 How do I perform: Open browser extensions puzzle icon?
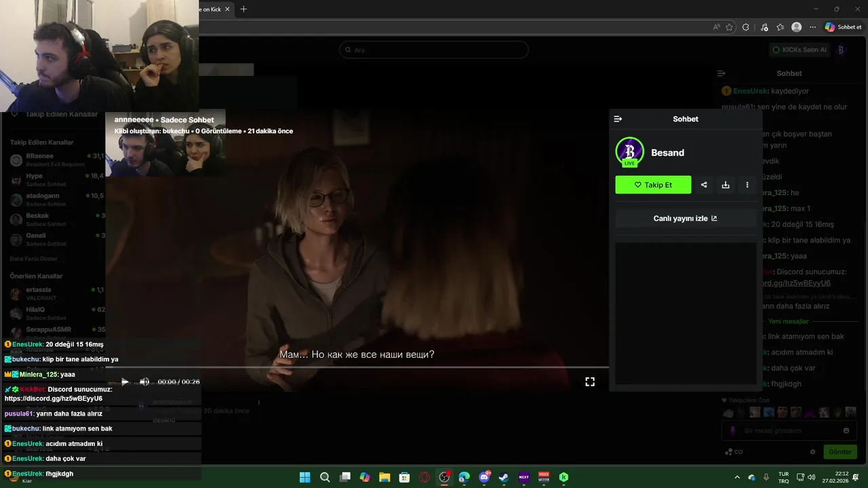tap(746, 27)
